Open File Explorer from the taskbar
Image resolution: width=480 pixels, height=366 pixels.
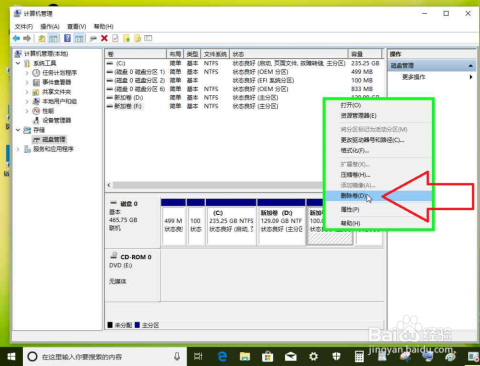[245, 357]
